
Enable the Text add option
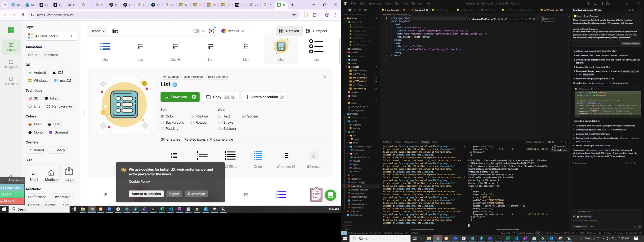[x=224, y=116]
